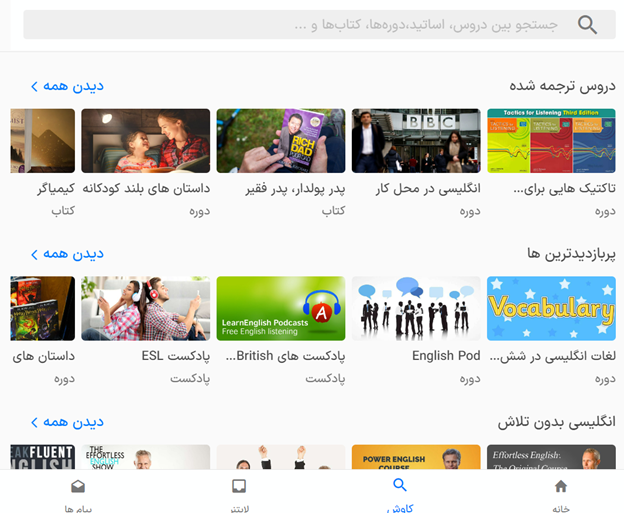Open LearnEnglish Podcasts thumbnail
Image resolution: width=624 pixels, height=513 pixels.
click(281, 308)
